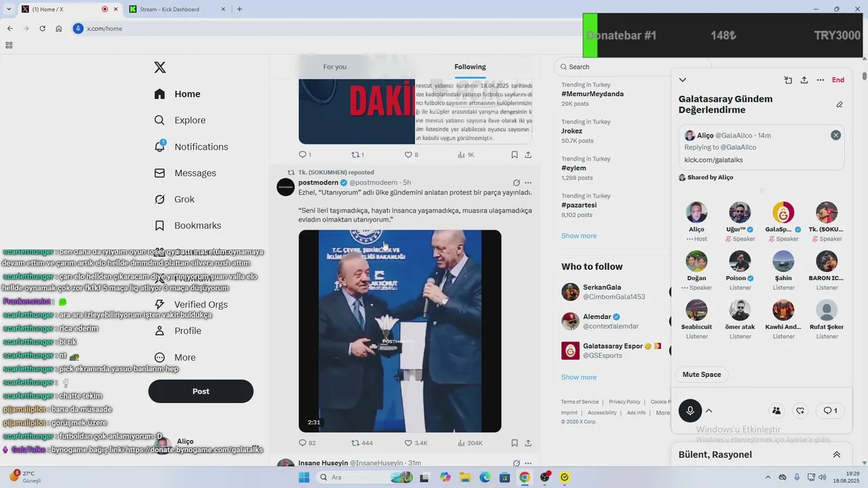Show hidden system tray icons

[768, 477]
